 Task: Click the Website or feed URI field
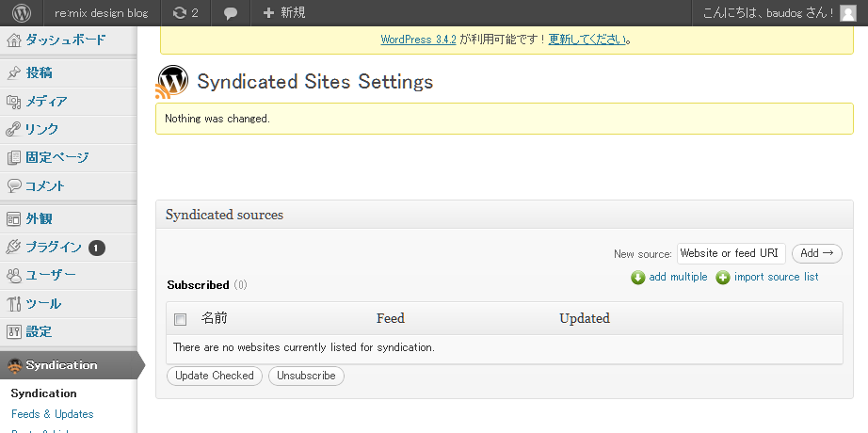(731, 253)
